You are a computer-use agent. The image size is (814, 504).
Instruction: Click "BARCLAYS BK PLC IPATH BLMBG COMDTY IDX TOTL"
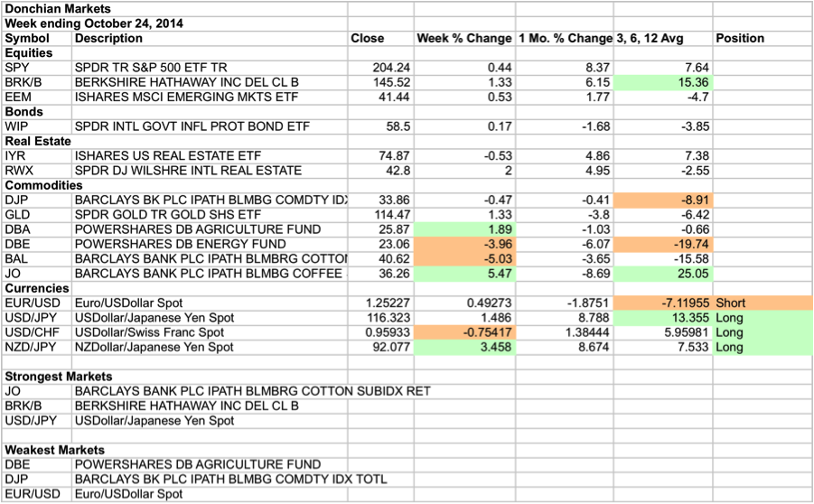click(231, 479)
